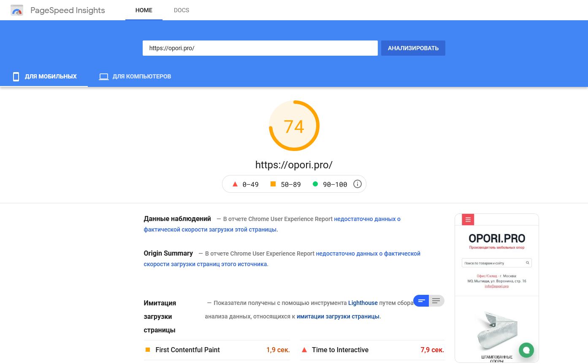
Task: Select the ДЛЯ КОМПЬЮТЕРОВ tab
Action: click(135, 77)
